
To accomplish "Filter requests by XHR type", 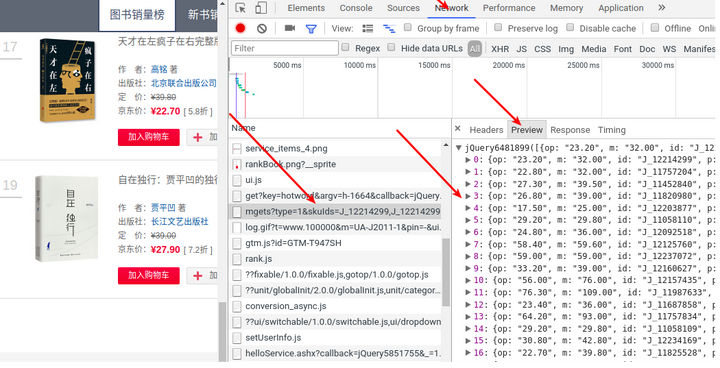I will tap(500, 49).
